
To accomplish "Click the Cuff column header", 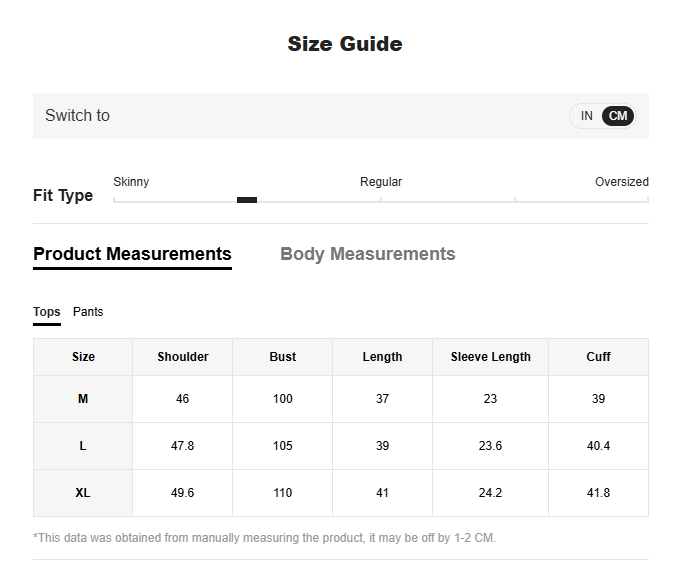I will point(598,357).
